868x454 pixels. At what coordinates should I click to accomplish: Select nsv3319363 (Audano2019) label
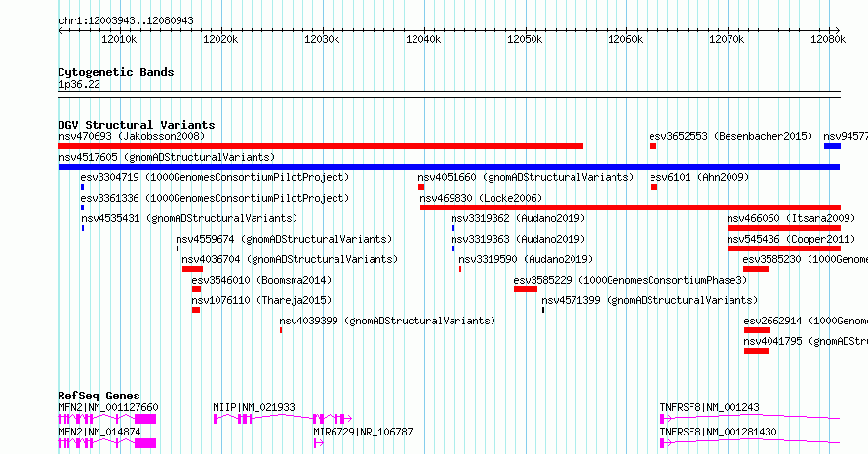[518, 239]
